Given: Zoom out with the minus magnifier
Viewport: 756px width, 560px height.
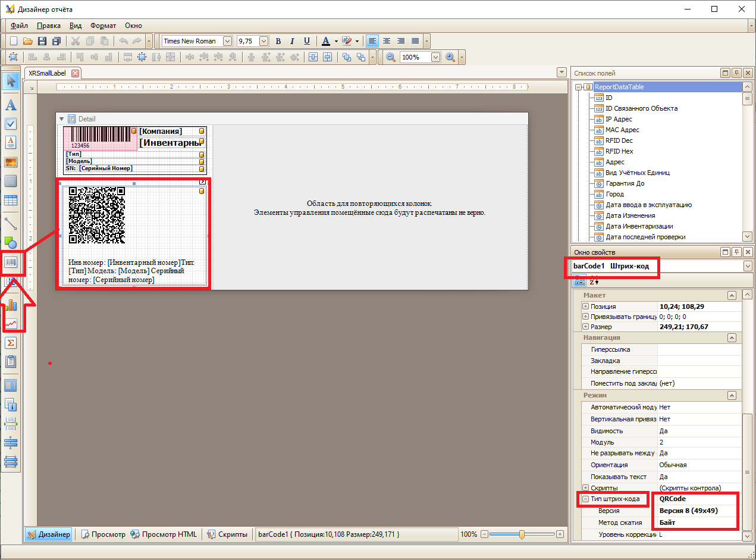Looking at the screenshot, I should [x=391, y=57].
